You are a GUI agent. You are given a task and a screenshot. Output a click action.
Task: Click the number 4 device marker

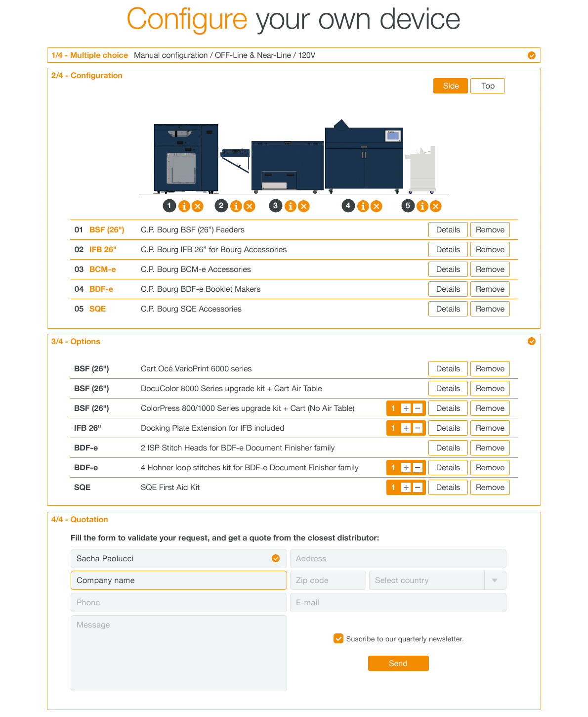point(348,206)
